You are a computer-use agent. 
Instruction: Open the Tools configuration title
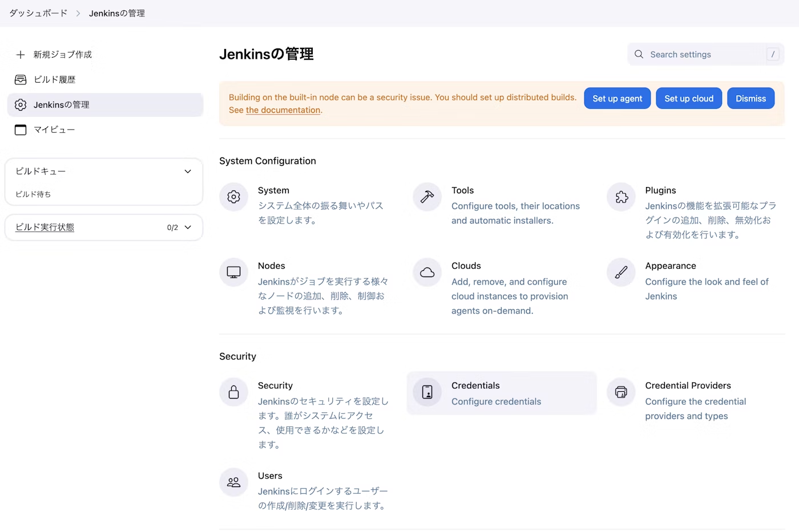click(x=463, y=190)
